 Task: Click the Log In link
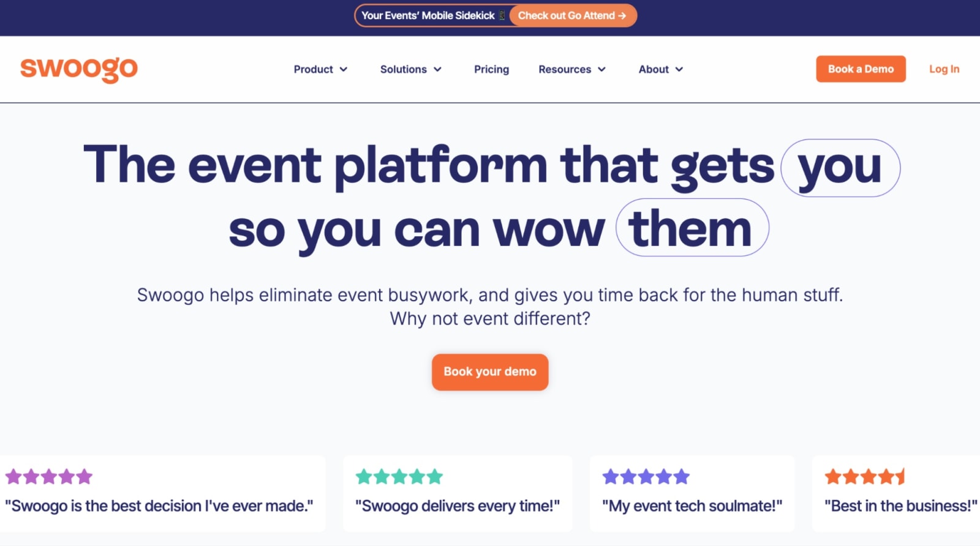(x=944, y=69)
